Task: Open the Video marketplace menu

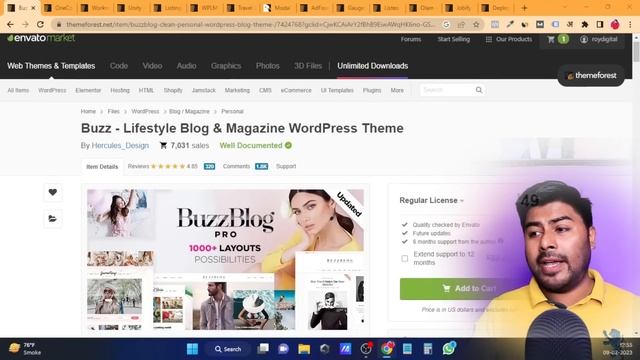Action: (x=152, y=66)
